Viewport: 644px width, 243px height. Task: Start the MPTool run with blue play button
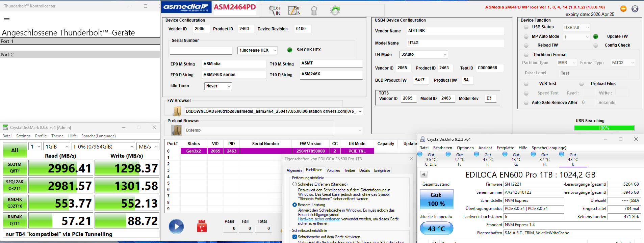[x=176, y=226]
